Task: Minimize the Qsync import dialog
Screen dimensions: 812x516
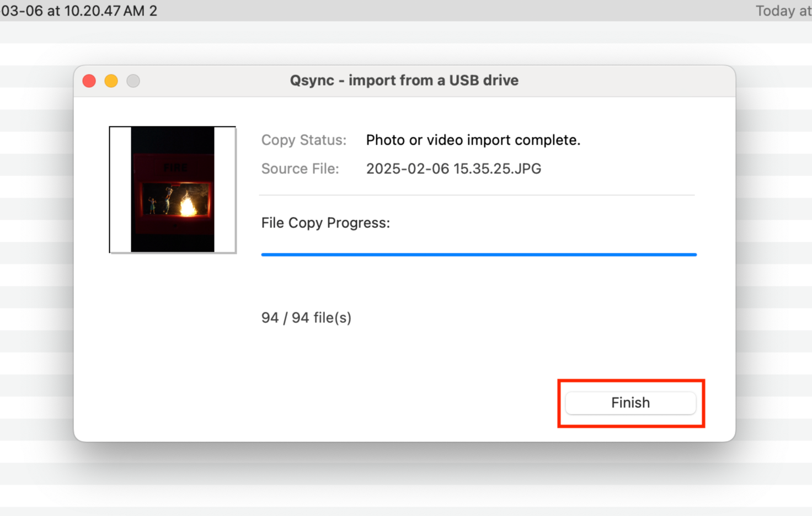Action: [111, 81]
